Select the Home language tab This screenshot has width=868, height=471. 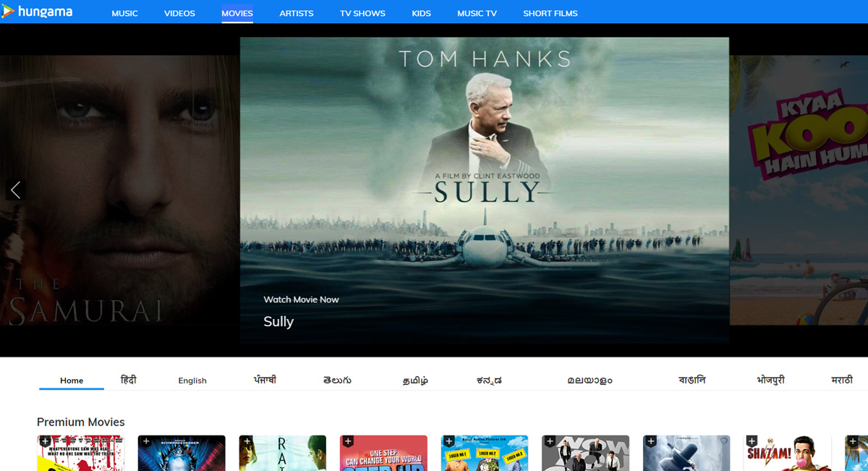(72, 381)
